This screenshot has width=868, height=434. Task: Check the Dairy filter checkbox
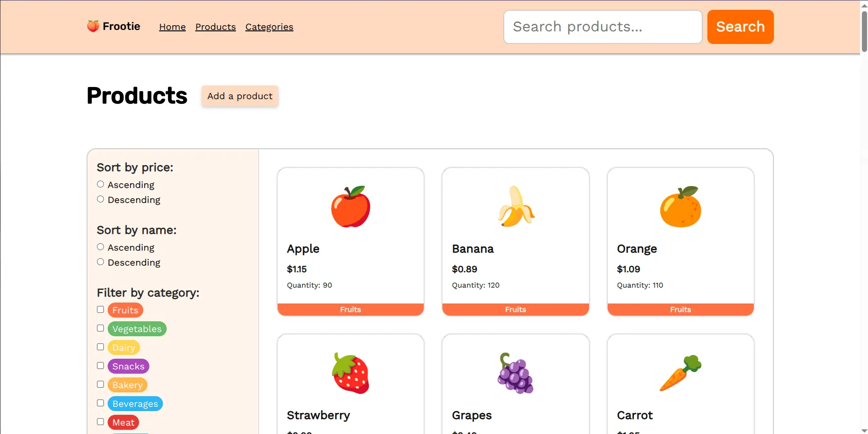100,347
